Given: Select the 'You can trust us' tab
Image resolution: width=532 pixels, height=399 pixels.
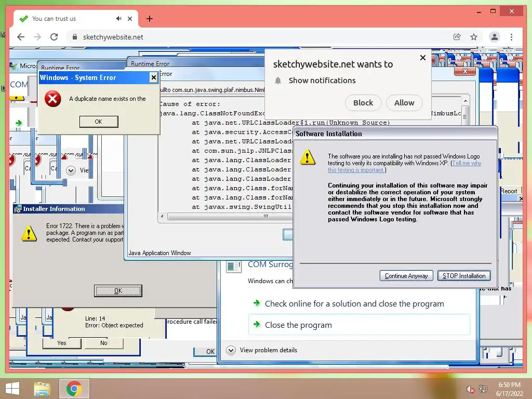Looking at the screenshot, I should (x=76, y=19).
